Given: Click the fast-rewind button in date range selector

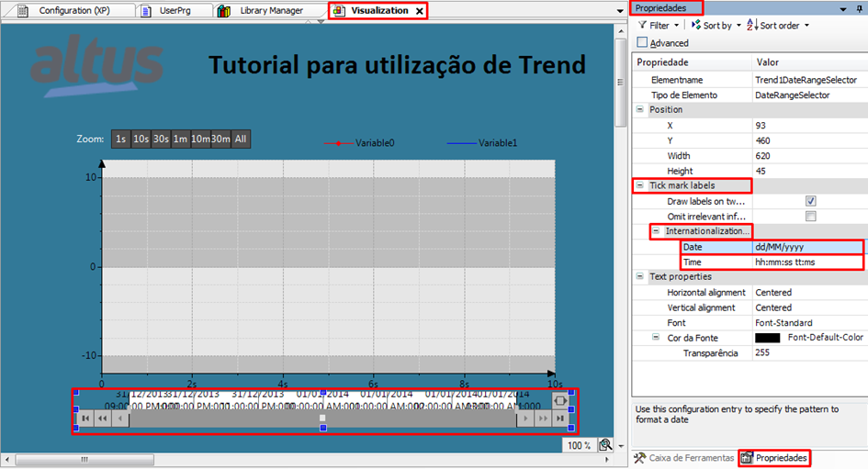Looking at the screenshot, I should click(103, 419).
